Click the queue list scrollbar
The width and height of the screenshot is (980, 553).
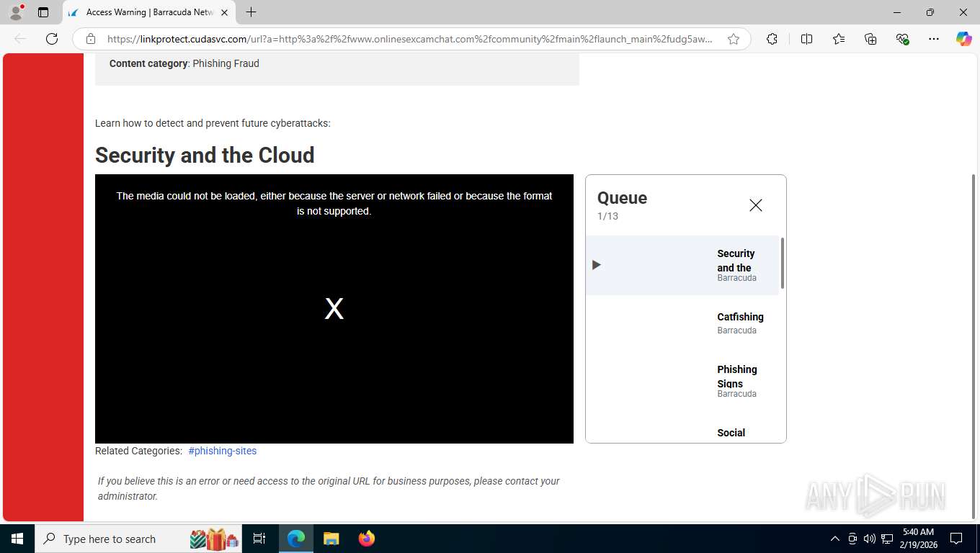point(783,263)
